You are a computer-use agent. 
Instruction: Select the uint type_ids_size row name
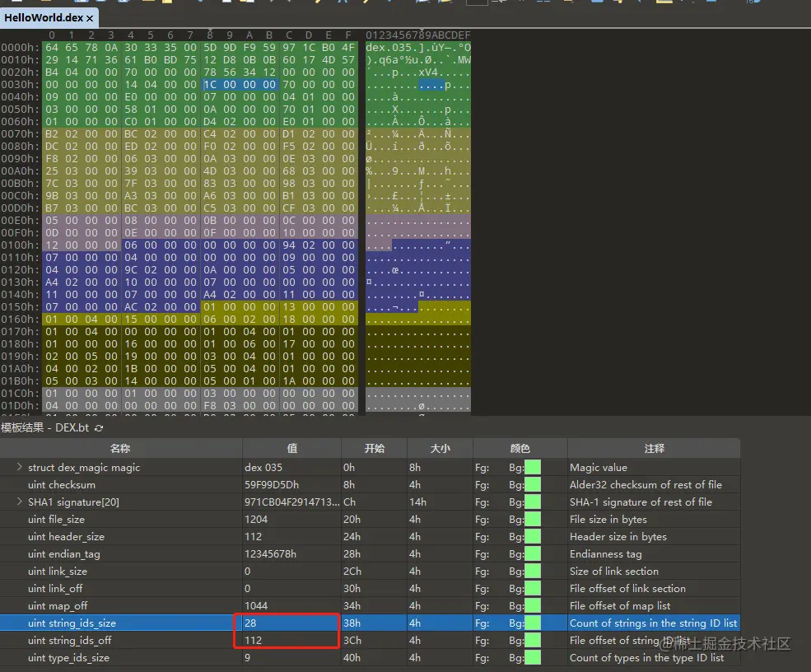69,657
